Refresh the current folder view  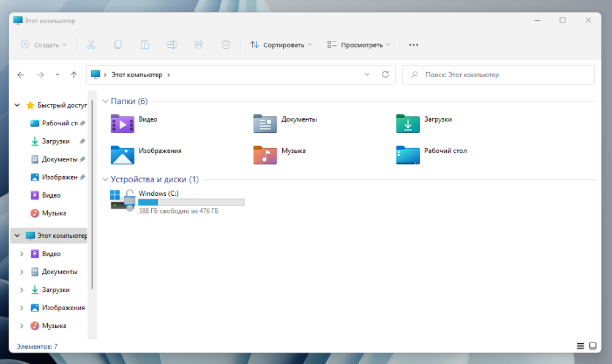[385, 75]
